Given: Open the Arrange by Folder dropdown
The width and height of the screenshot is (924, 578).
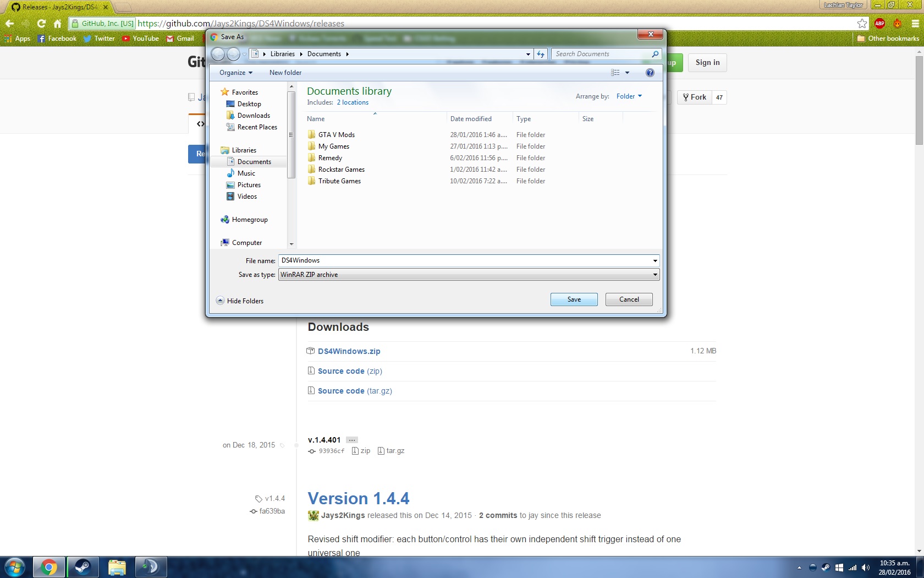Looking at the screenshot, I should 629,96.
